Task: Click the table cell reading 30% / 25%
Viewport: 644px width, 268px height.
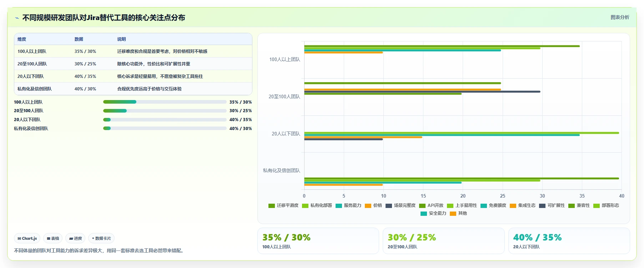Action: pos(85,64)
